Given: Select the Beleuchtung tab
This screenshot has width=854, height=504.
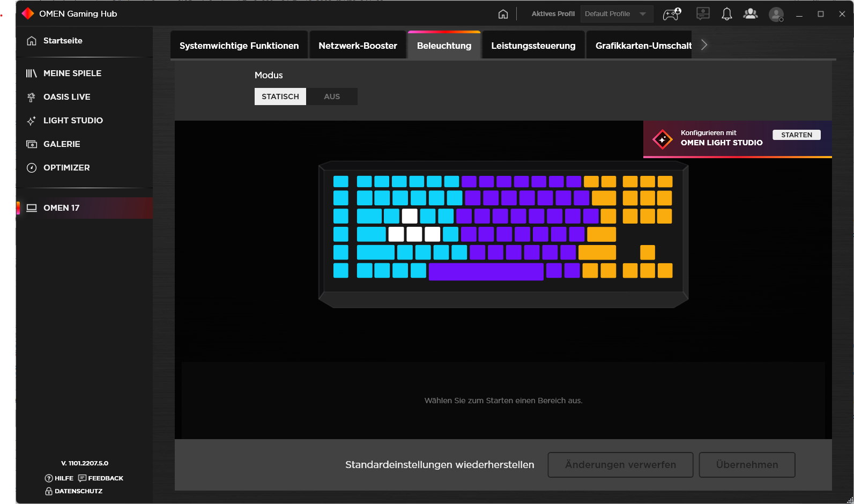Looking at the screenshot, I should (444, 46).
